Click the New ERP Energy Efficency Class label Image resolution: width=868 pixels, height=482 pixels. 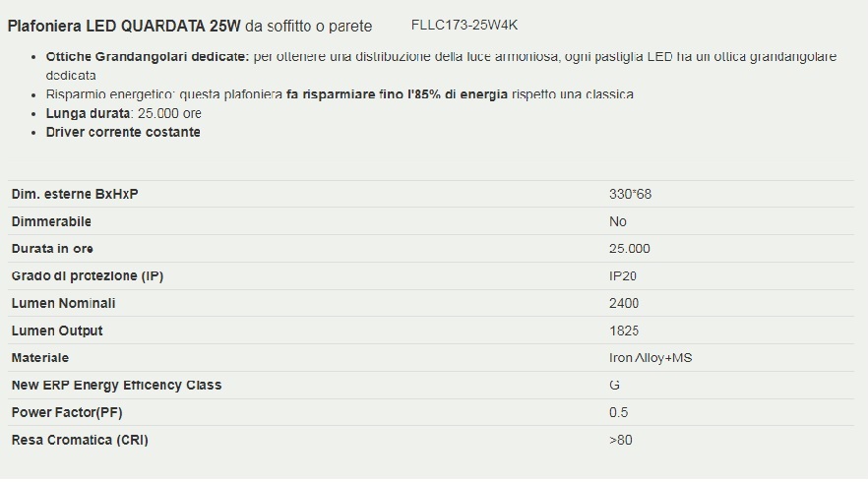point(116,385)
